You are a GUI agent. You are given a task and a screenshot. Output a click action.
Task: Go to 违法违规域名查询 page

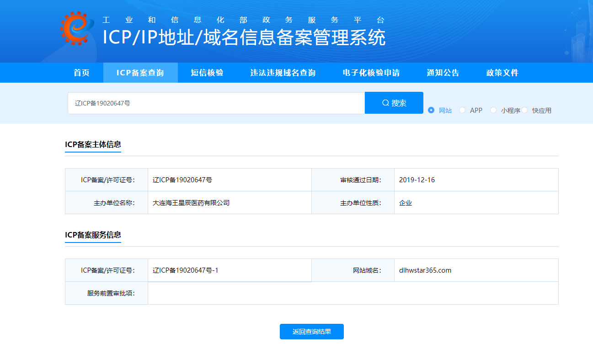(x=283, y=73)
